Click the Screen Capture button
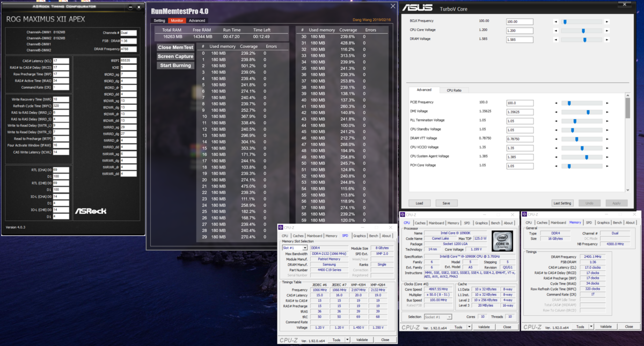Image resolution: width=644 pixels, height=346 pixels. pyautogui.click(x=175, y=56)
